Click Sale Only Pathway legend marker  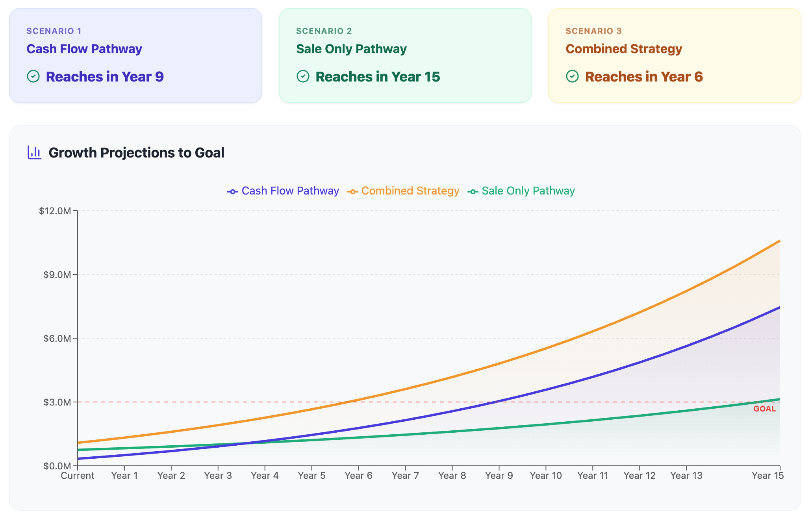tap(473, 192)
